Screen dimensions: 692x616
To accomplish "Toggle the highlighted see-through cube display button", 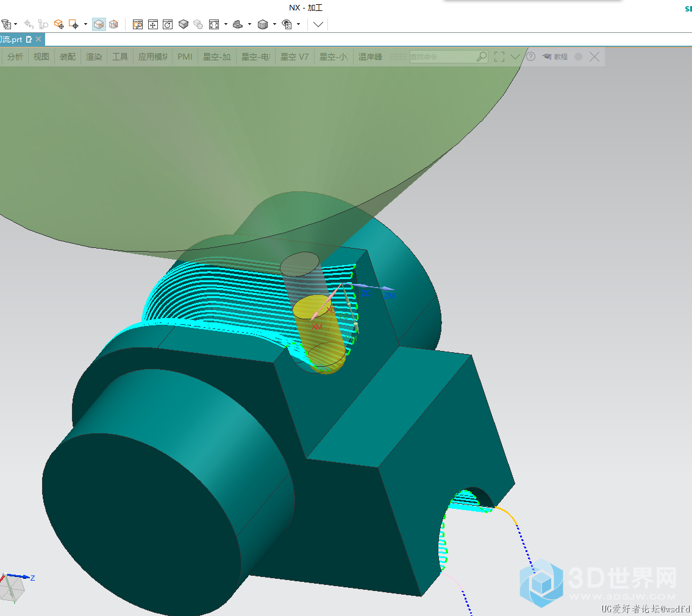I will pos(99,24).
